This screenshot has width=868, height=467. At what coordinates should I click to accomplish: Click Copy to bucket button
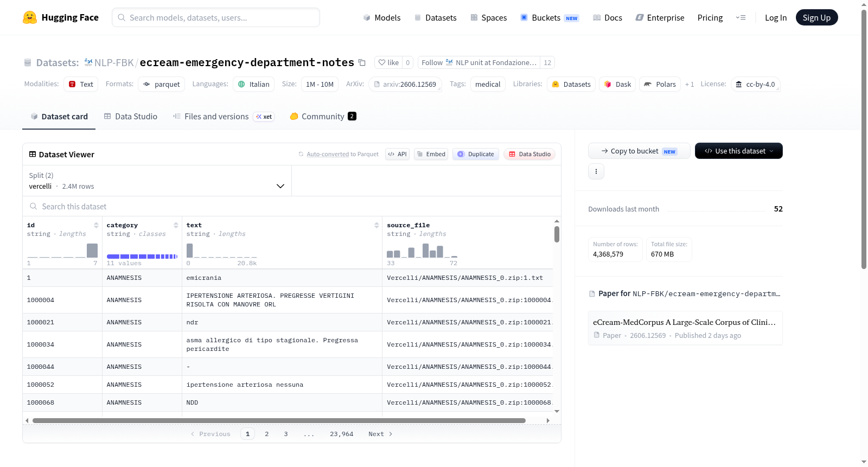pyautogui.click(x=639, y=151)
